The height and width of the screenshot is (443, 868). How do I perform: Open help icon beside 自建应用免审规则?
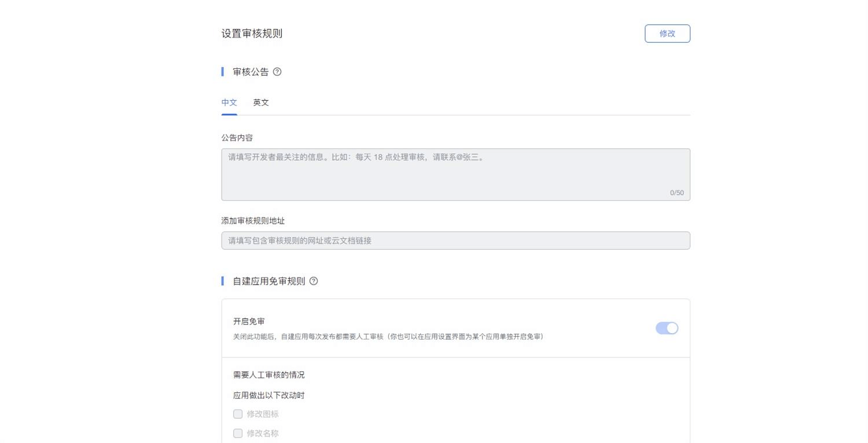pos(314,281)
